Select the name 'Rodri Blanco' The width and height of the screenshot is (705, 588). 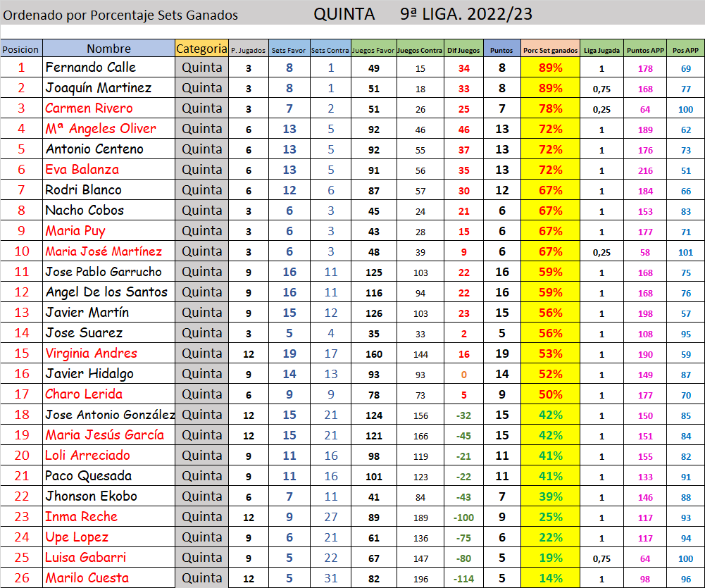pyautogui.click(x=84, y=189)
